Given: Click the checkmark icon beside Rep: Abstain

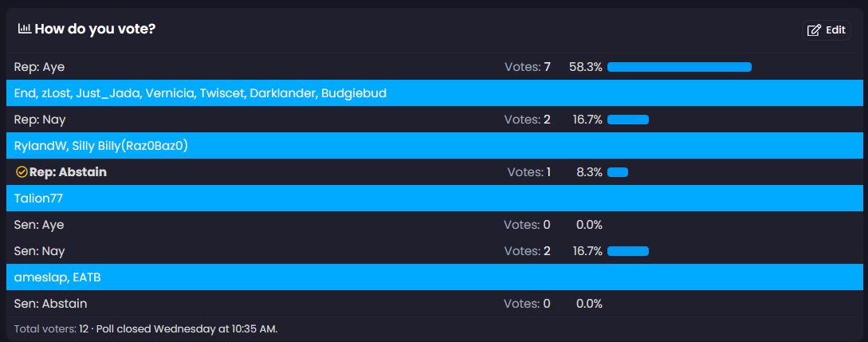Looking at the screenshot, I should click(x=22, y=172).
